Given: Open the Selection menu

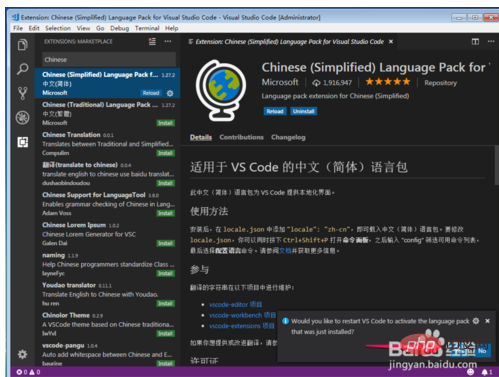Looking at the screenshot, I should (x=58, y=28).
